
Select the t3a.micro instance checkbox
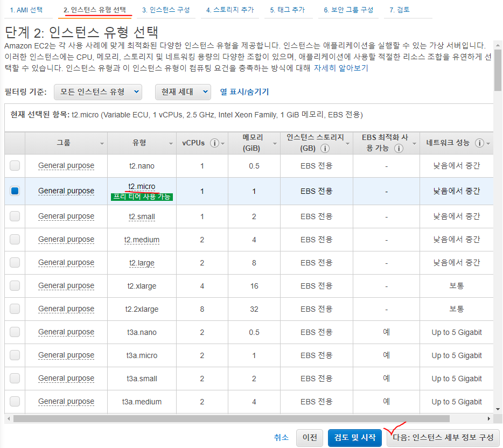[x=15, y=355]
